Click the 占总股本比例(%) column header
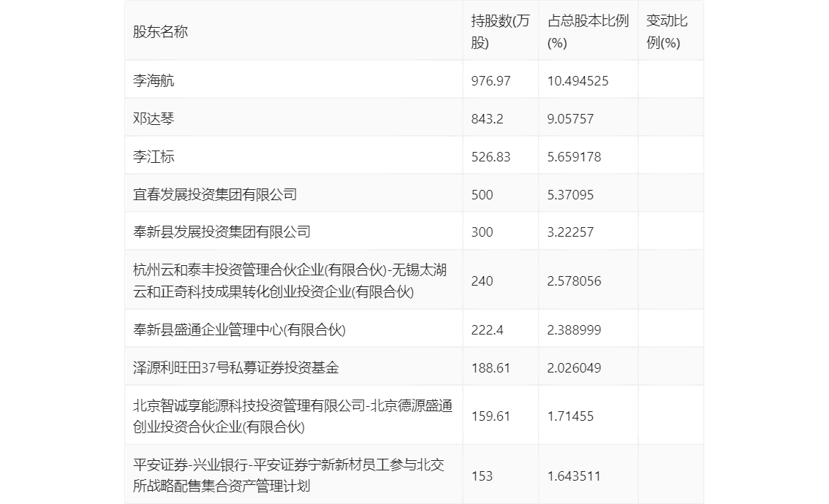 [x=588, y=31]
